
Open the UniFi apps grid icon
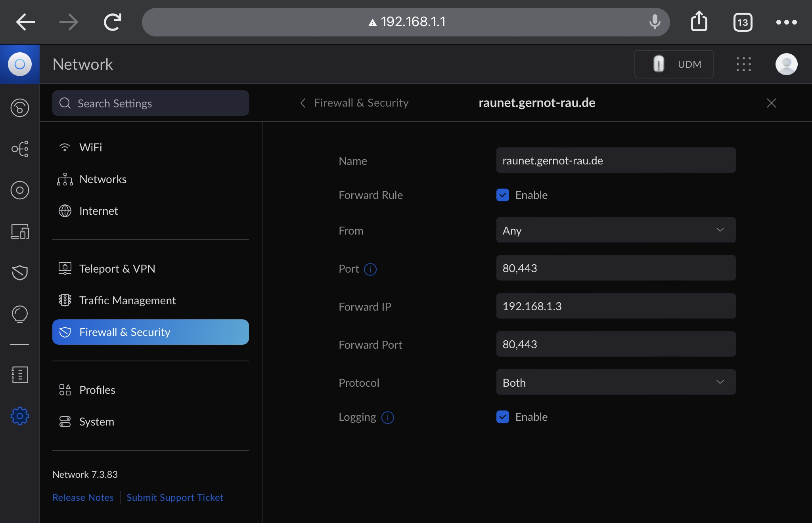tap(743, 64)
